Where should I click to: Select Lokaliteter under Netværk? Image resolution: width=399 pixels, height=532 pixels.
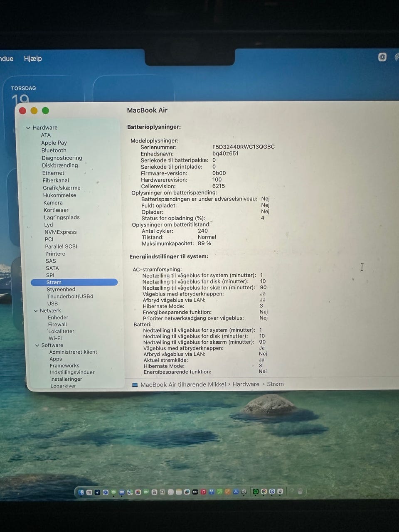point(61,331)
